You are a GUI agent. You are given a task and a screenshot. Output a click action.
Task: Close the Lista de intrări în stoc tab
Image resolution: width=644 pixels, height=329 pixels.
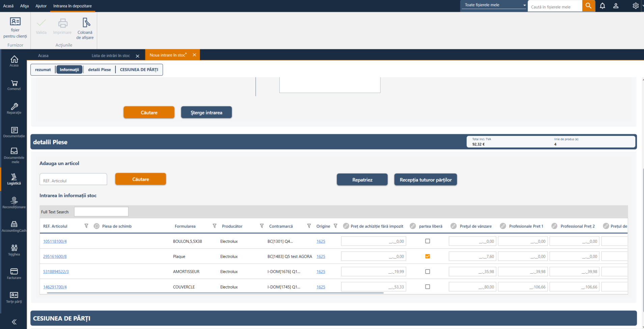coord(138,56)
